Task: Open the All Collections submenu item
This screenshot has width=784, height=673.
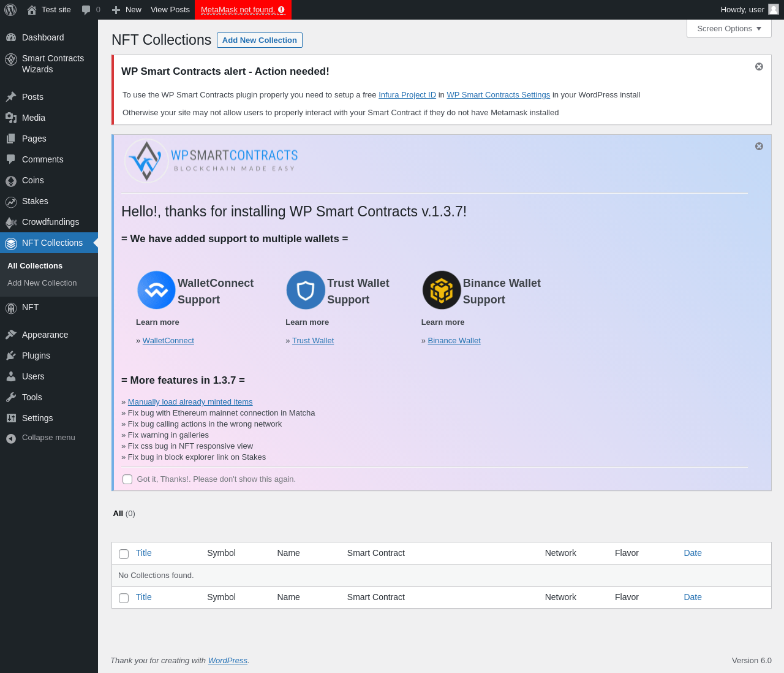Action: pyautogui.click(x=35, y=265)
